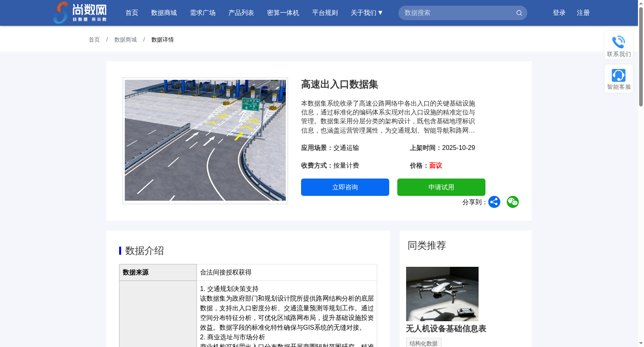Click 数据商城 in the breadcrumb
Viewport: 644px width, 347px height.
pyautogui.click(x=126, y=39)
